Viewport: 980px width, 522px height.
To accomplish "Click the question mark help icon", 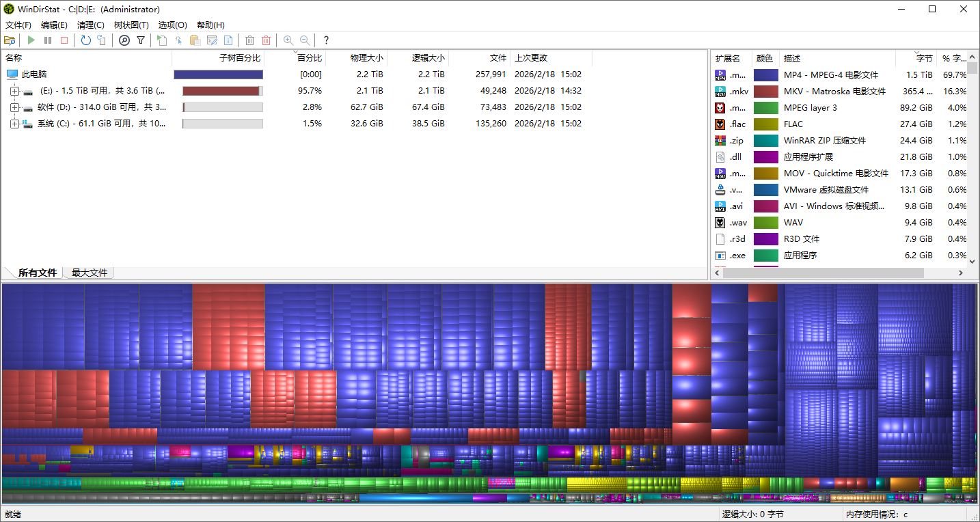I will 326,40.
